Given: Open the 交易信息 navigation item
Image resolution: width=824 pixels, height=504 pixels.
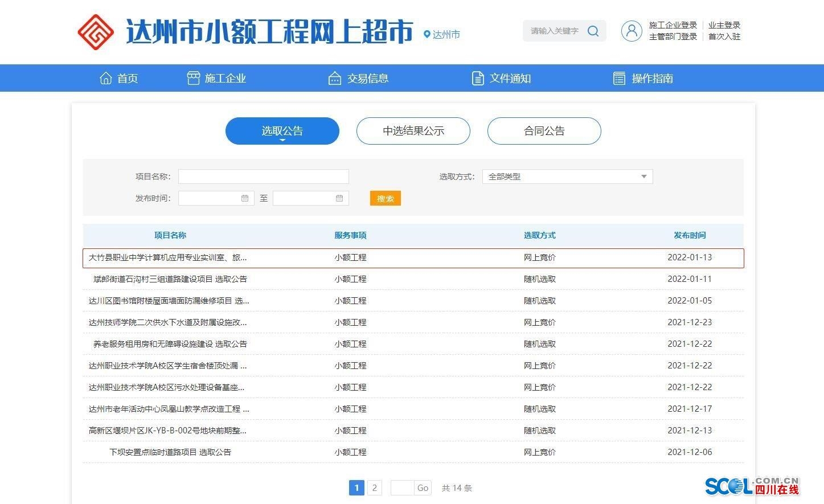Looking at the screenshot, I should (358, 78).
